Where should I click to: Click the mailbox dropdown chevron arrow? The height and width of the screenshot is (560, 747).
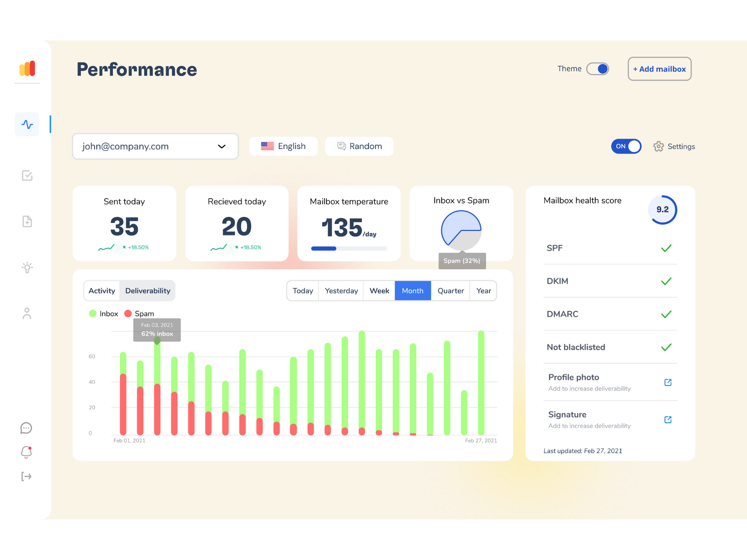222,147
